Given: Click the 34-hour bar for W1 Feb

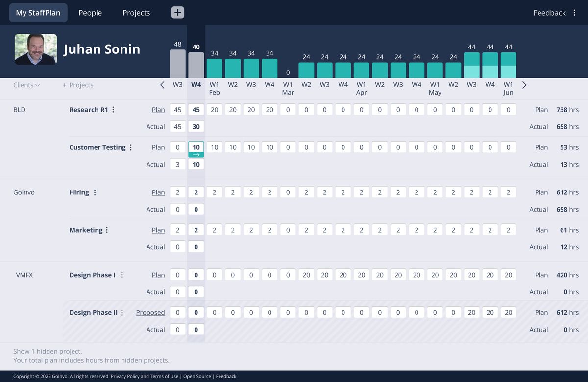Looking at the screenshot, I should pyautogui.click(x=215, y=69).
